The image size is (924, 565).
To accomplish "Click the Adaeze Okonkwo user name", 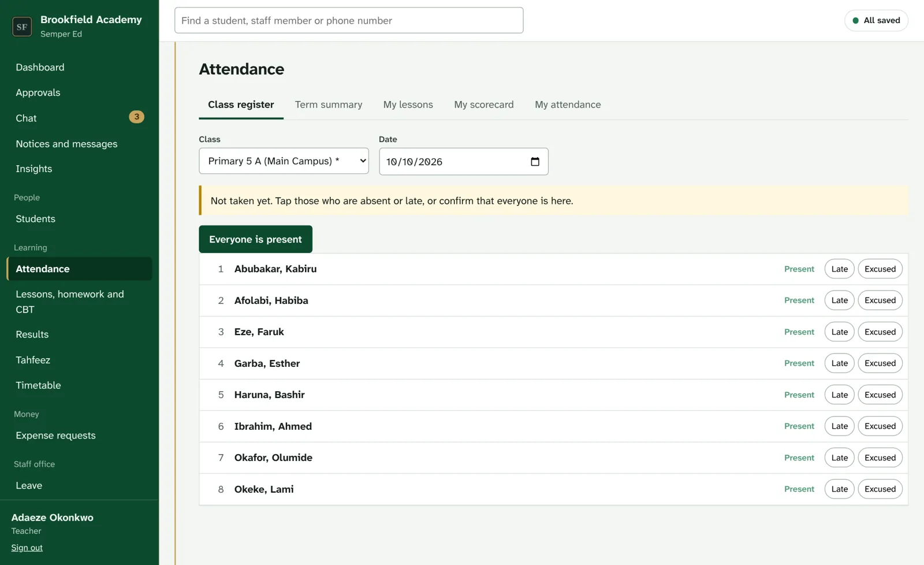I will coord(52,518).
